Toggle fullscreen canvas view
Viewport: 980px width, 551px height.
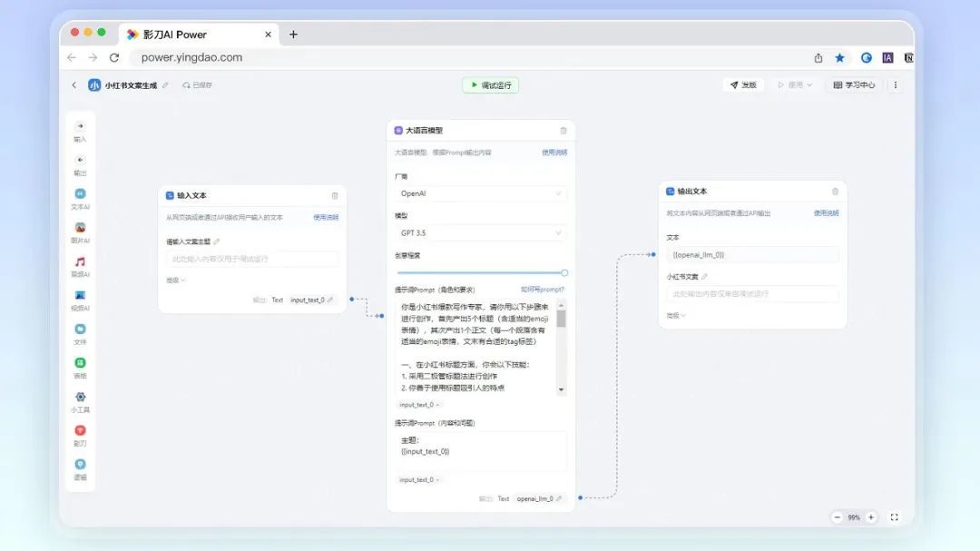[x=895, y=517]
